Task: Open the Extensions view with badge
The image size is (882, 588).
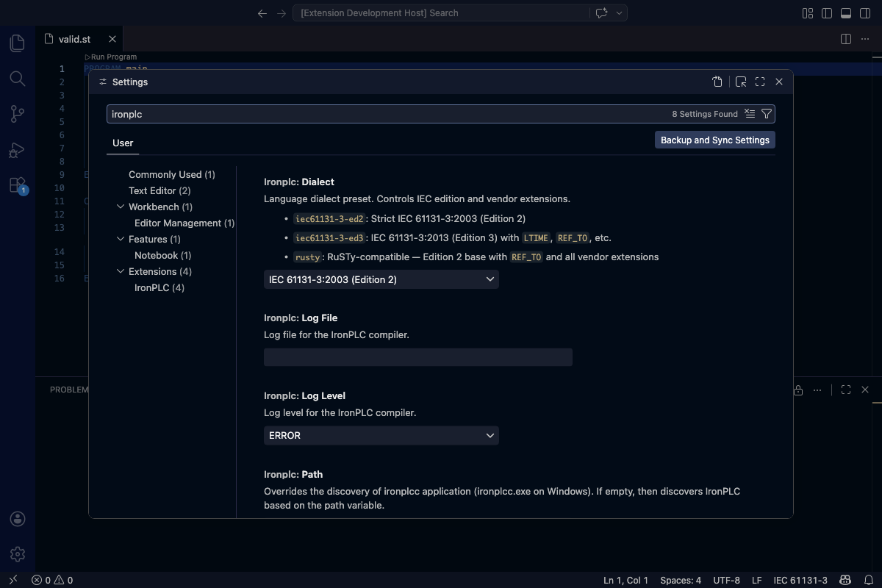Action: click(x=18, y=185)
